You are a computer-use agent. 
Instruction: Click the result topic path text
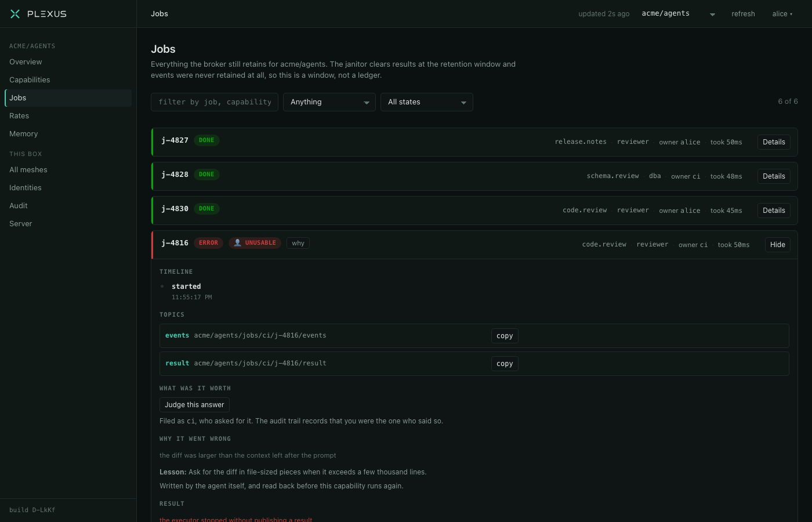260,363
